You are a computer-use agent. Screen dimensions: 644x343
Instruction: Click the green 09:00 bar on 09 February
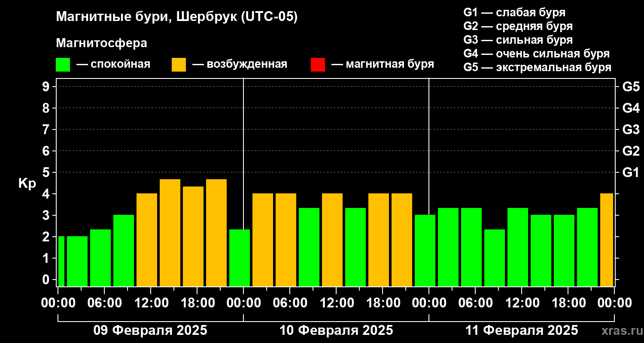coord(124,250)
